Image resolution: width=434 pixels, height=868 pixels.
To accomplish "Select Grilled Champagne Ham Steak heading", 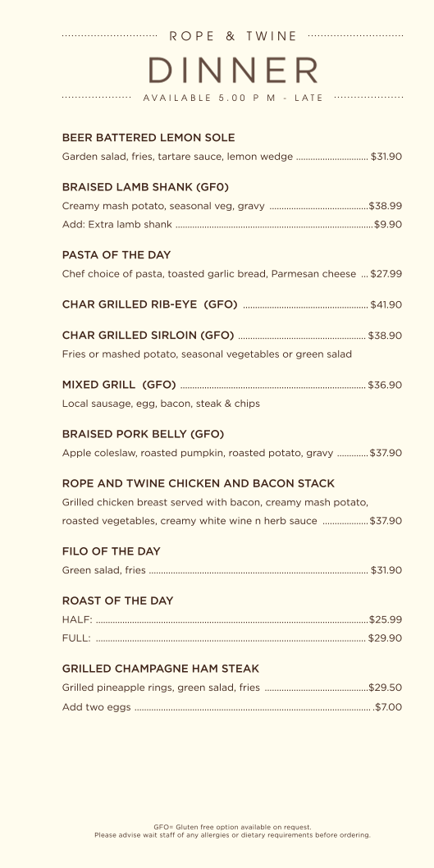I will point(161,669).
